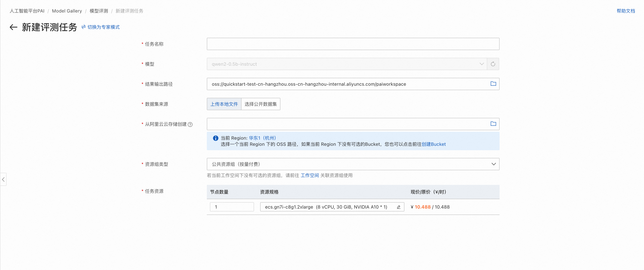
Task: Select 选择公开数据集 data source option
Action: (x=261, y=104)
